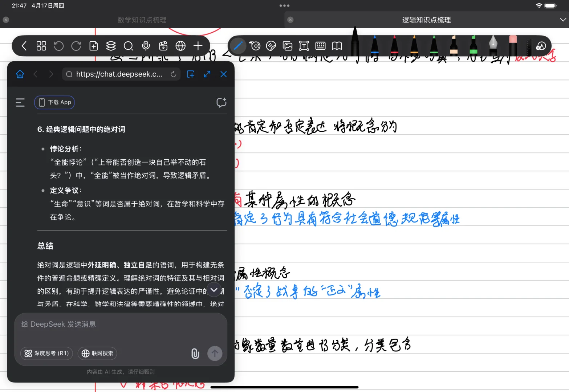
Task: Switch to the 数学知识点梳理 tab
Action: click(142, 20)
